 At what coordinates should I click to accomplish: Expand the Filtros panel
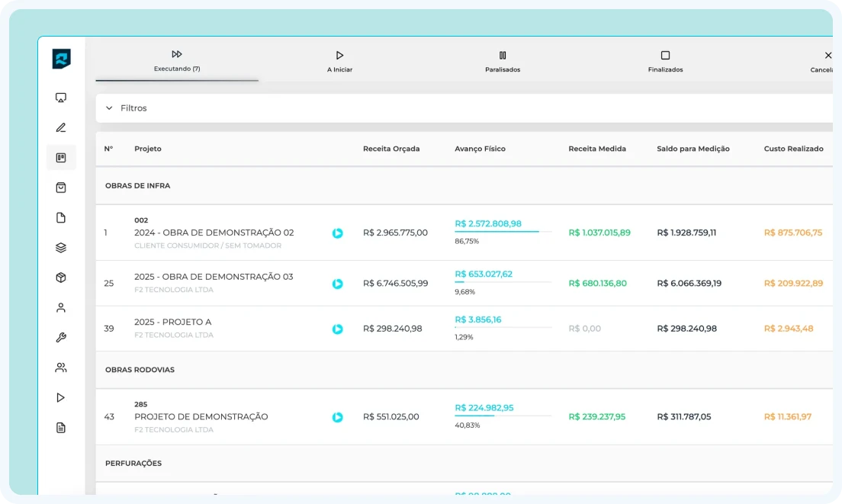[x=127, y=108]
